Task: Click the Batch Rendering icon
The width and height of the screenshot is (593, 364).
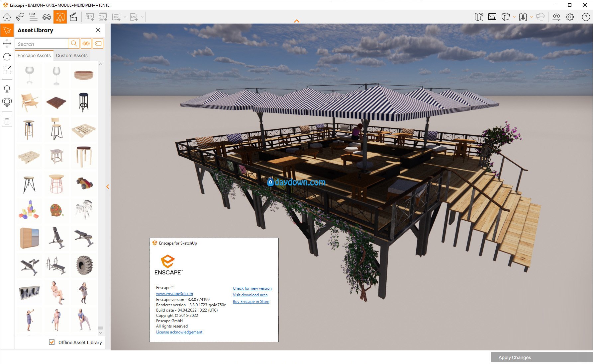Action: [103, 17]
